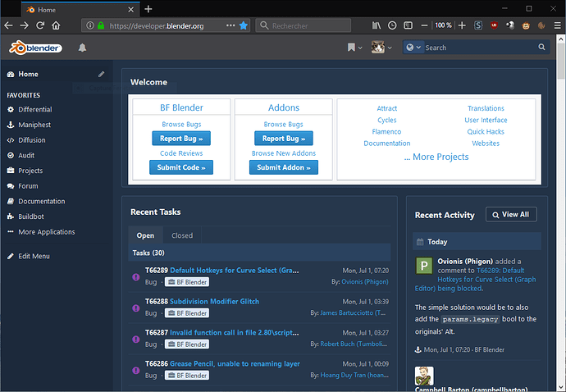Viewport: 566px width, 392px height.
Task: Click Submit Addon button
Action: click(284, 167)
